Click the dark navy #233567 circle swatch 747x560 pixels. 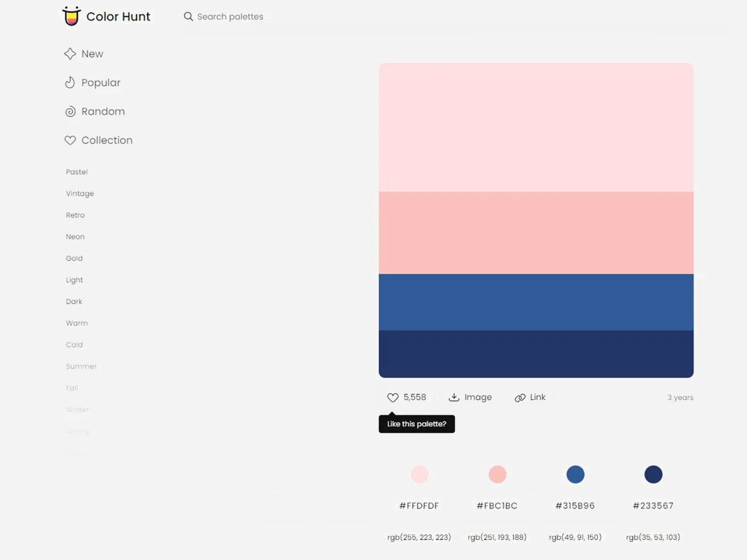653,474
